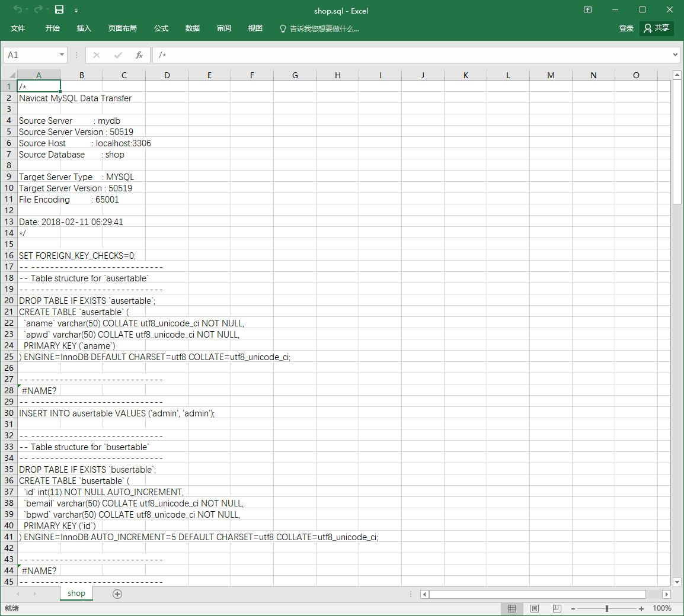Click the 共享 share button
This screenshot has height=616, width=684.
(657, 28)
